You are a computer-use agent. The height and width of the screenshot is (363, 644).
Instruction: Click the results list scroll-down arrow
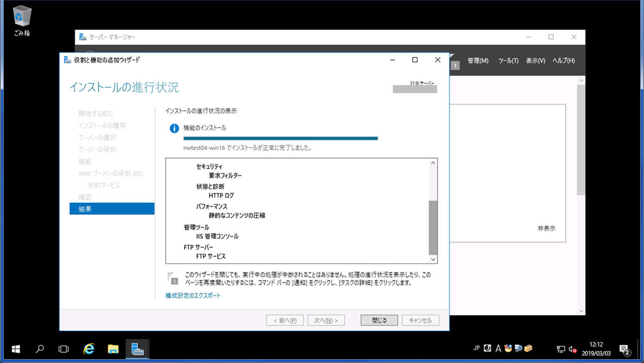click(x=433, y=259)
